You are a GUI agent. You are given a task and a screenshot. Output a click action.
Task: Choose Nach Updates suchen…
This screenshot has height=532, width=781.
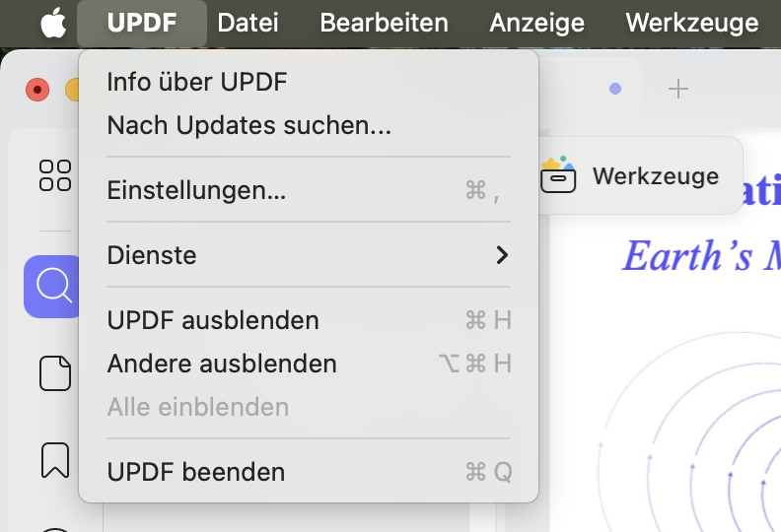pyautogui.click(x=309, y=125)
